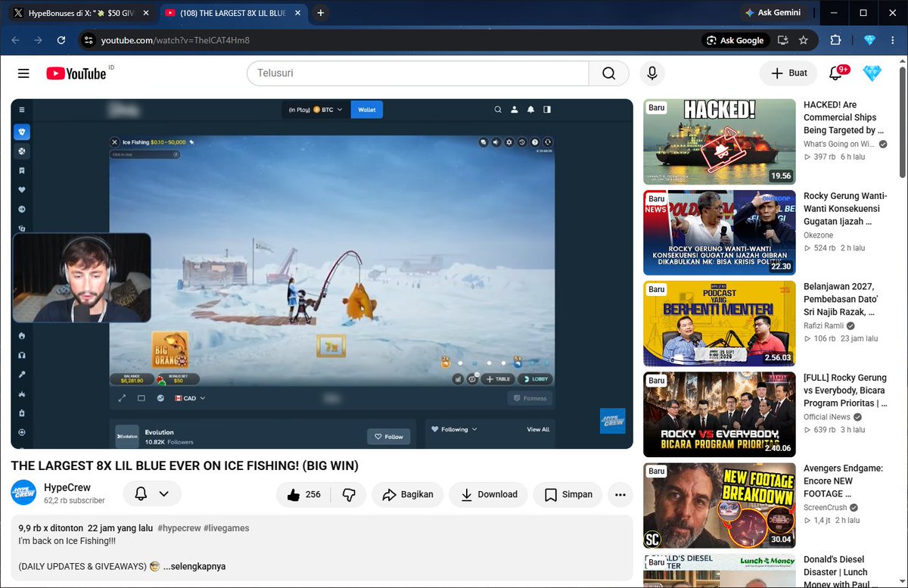Screen dimensions: 908x588
Task: Like the video with thumbs up
Action: pyautogui.click(x=303, y=494)
